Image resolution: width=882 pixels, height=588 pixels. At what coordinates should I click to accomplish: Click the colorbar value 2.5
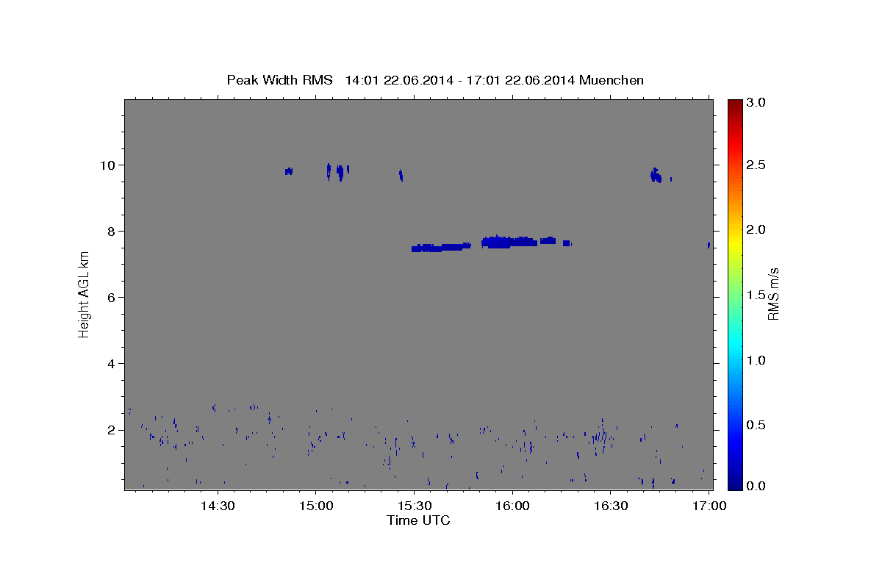(757, 165)
